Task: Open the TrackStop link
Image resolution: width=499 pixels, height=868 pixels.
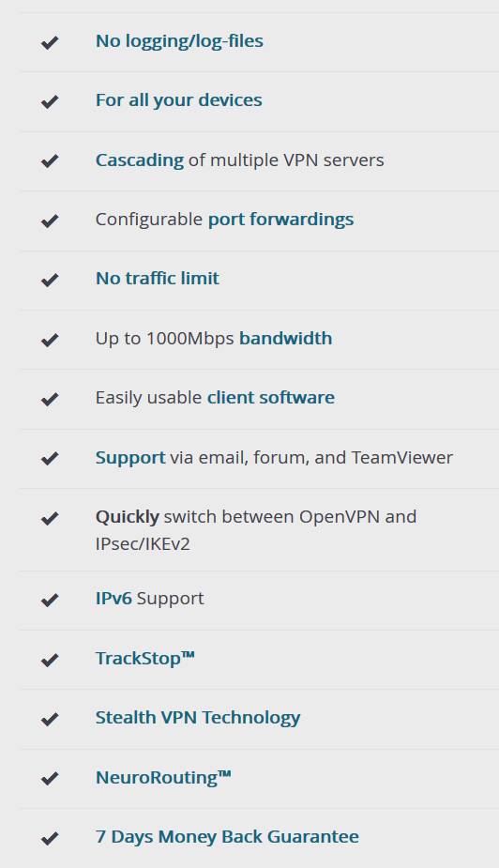Action: (x=145, y=658)
